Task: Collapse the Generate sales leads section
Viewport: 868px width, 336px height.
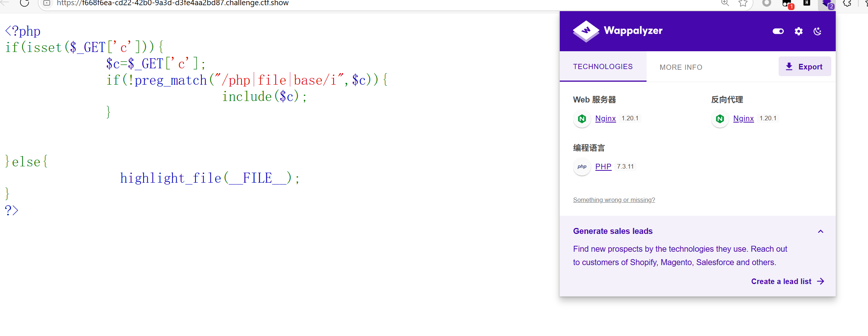Action: point(821,231)
